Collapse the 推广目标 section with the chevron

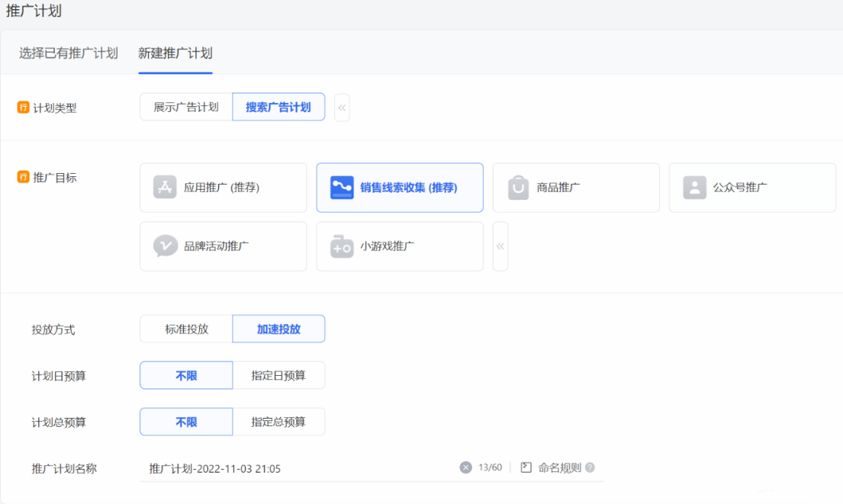(500, 246)
